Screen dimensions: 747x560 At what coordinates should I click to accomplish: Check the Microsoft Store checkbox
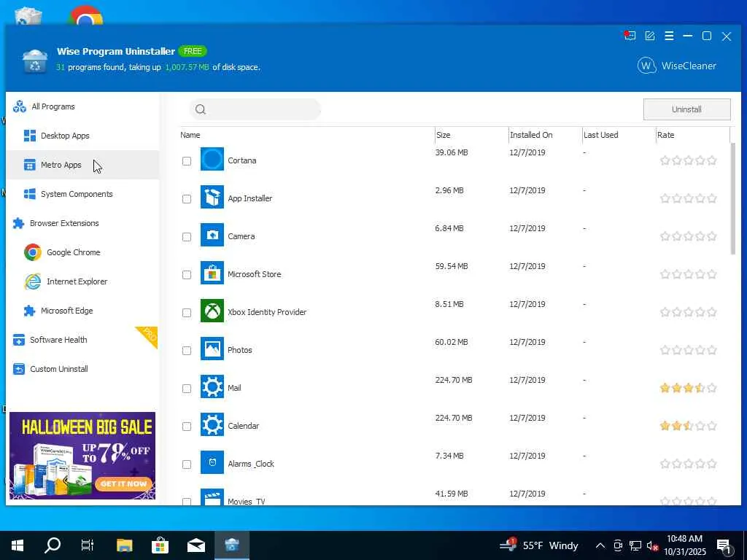tap(187, 275)
